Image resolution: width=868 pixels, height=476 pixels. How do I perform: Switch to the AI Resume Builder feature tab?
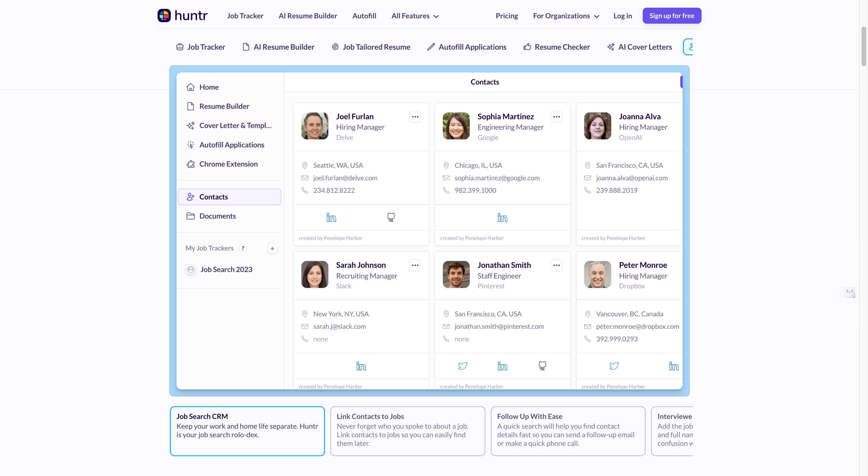(278, 47)
